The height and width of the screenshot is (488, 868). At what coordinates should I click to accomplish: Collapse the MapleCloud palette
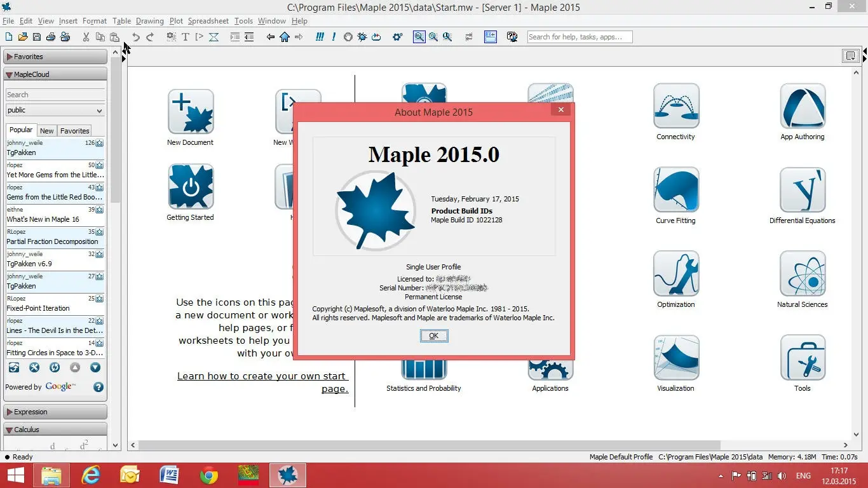coord(55,74)
